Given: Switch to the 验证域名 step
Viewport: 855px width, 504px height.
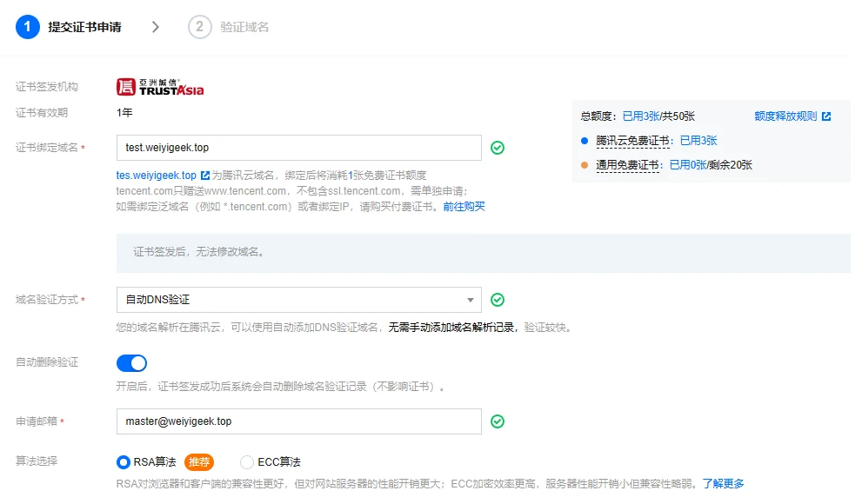Looking at the screenshot, I should click(244, 27).
